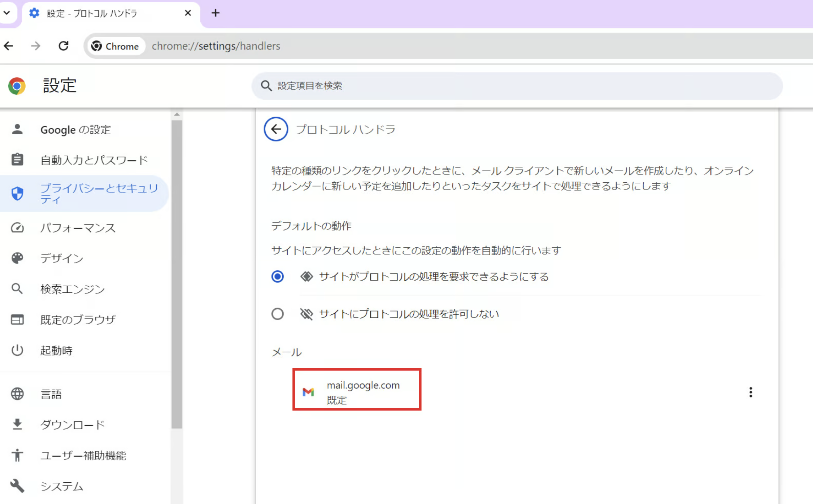Viewport: 813px width, 504px height.
Task: Select サイトがプロトコルの処理を要求できるようにする radio button
Action: pyautogui.click(x=277, y=277)
